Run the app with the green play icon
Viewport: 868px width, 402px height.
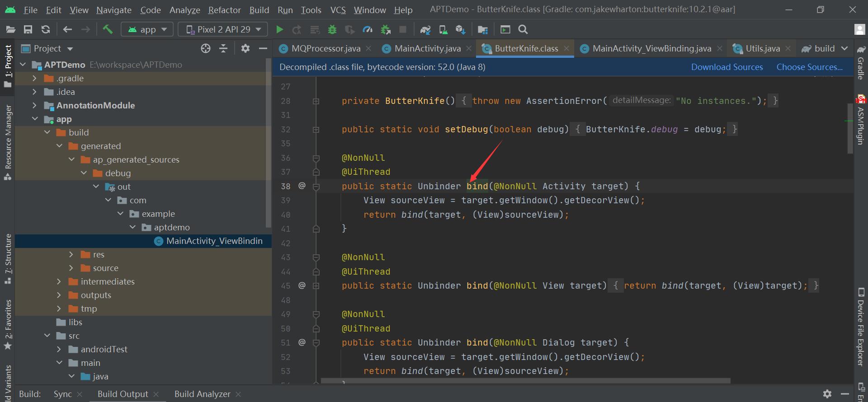(x=279, y=29)
